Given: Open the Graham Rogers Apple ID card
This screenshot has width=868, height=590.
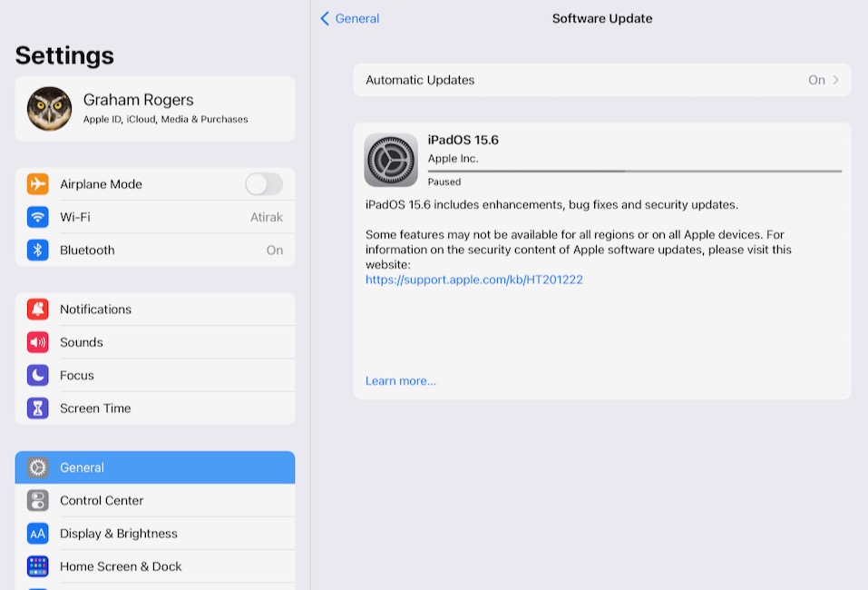Looking at the screenshot, I should coord(155,109).
